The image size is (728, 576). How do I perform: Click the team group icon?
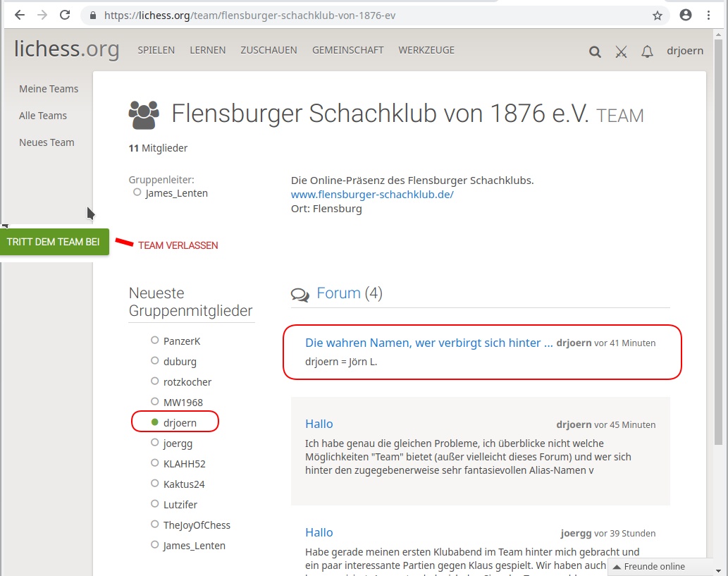point(144,115)
